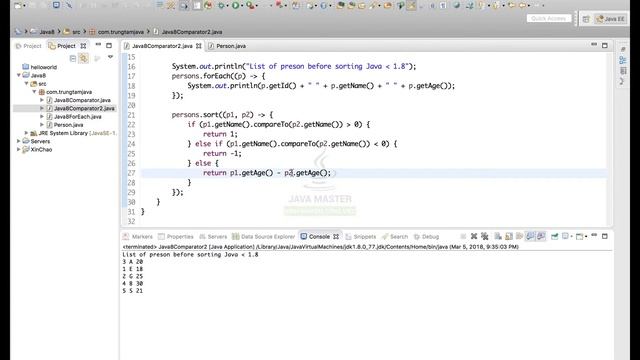
Task: Minimize the Project explorer panel
Action: [x=98, y=45]
